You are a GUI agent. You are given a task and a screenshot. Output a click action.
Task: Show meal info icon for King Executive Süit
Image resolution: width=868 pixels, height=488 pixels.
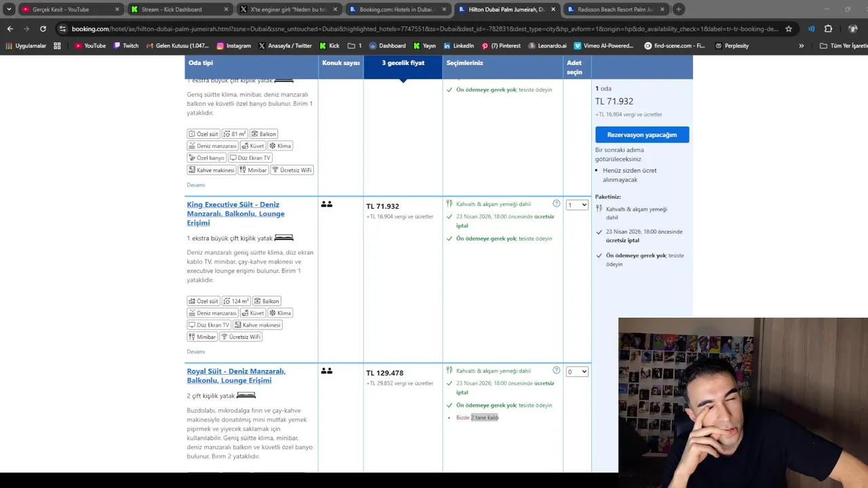click(x=556, y=203)
